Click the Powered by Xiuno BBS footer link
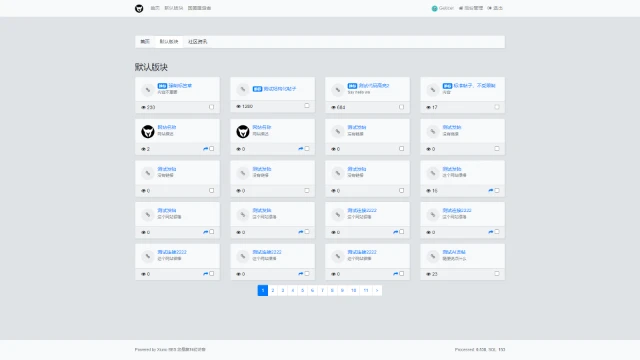Screen dimensions: 640x360 170,349
